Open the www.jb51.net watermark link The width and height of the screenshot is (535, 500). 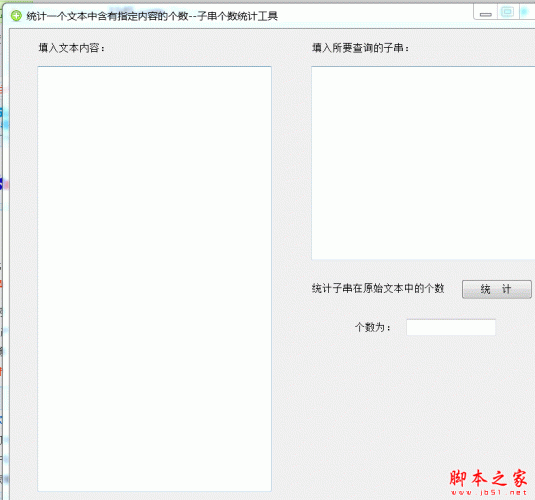point(489,492)
